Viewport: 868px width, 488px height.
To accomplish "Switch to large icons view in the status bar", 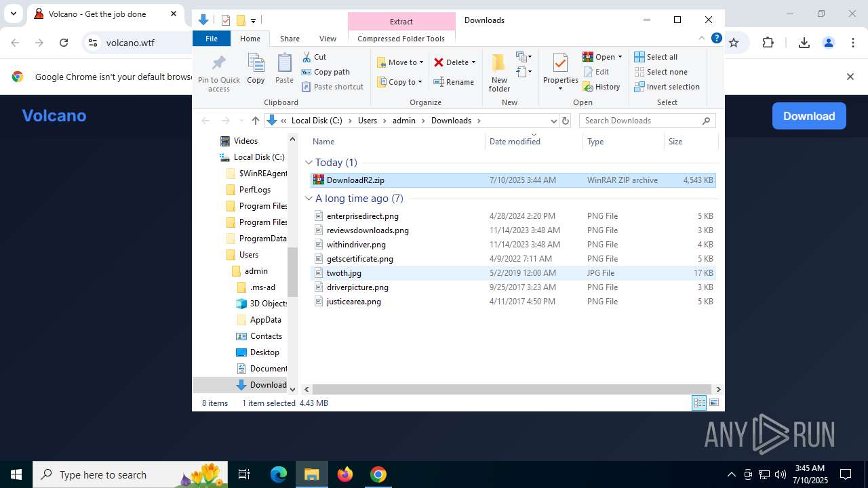I will tap(713, 403).
